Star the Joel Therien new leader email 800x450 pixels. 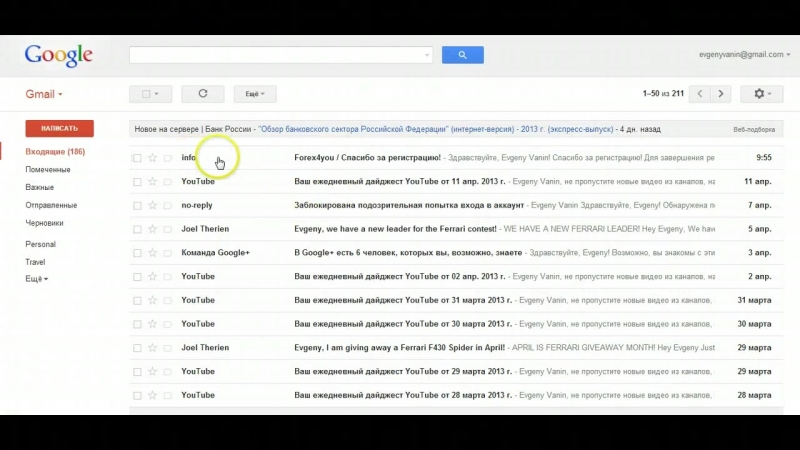pos(153,229)
